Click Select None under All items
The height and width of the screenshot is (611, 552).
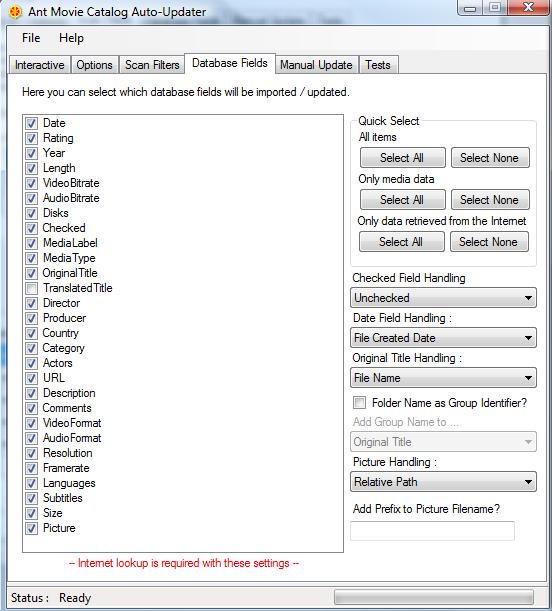(x=490, y=158)
